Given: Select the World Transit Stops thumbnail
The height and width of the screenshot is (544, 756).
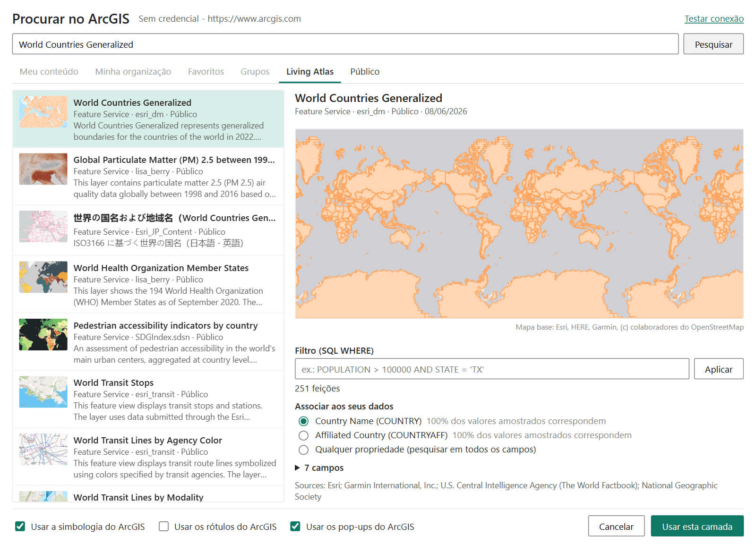Looking at the screenshot, I should pyautogui.click(x=43, y=392).
